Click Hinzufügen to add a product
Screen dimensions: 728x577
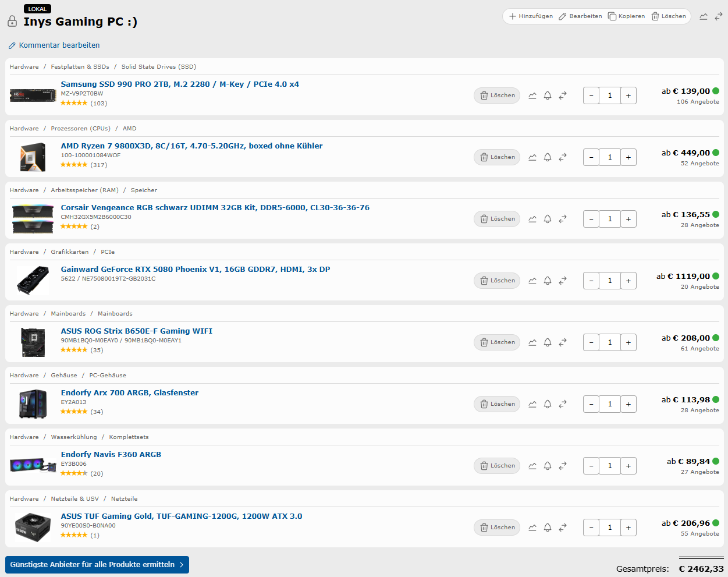click(x=531, y=16)
